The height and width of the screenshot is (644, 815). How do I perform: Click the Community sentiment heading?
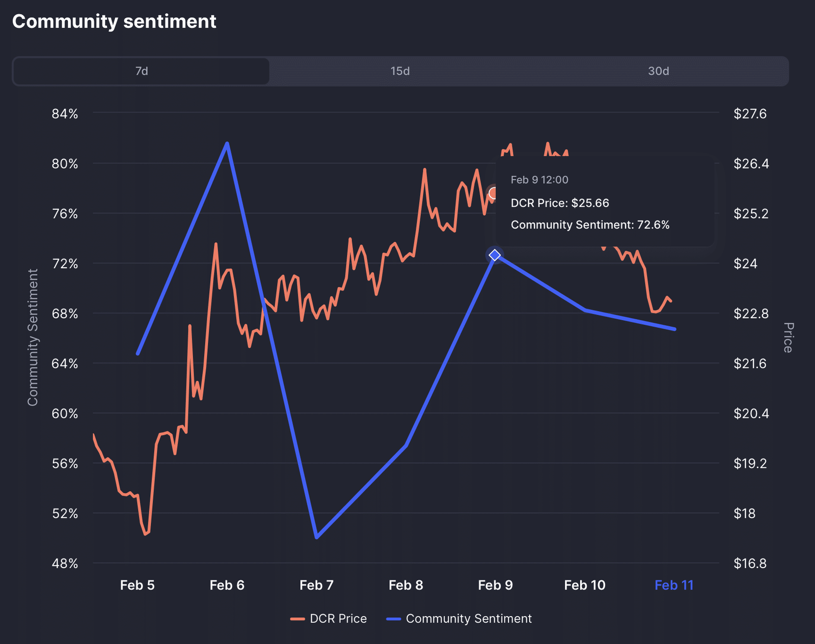pos(114,21)
